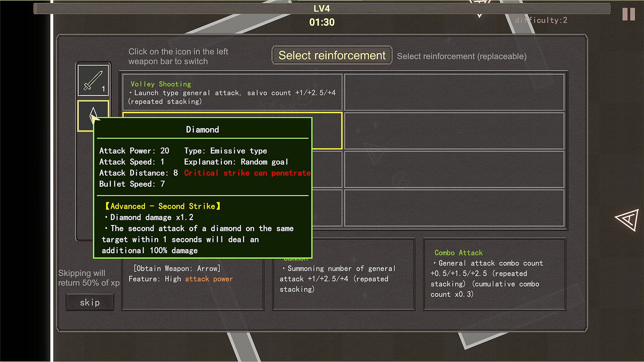Pick the Combo Attack reinforcement card
The image size is (644, 362).
point(494,274)
